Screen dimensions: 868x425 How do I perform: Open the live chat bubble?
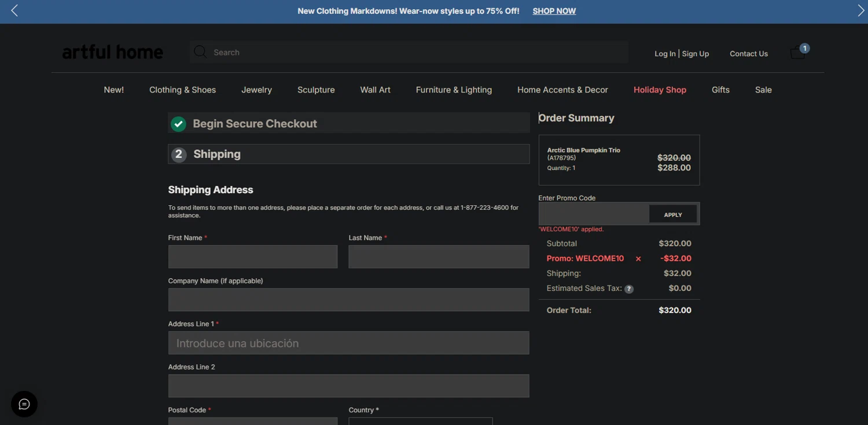pos(24,404)
